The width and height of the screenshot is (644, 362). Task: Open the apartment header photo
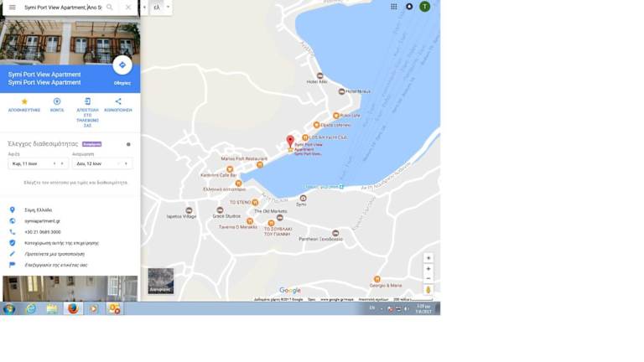[70, 41]
